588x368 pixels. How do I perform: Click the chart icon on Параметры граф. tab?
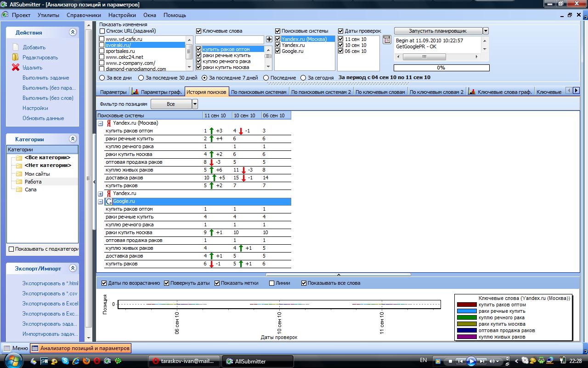136,92
